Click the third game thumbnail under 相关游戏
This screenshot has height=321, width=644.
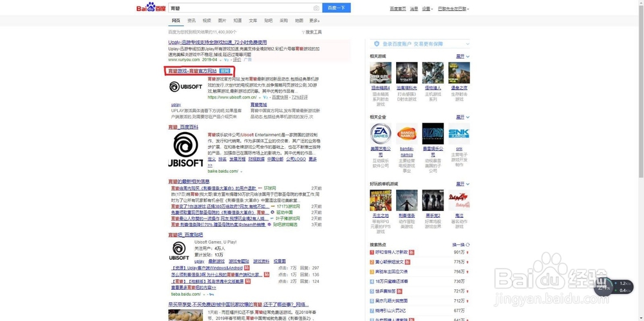[x=433, y=73]
